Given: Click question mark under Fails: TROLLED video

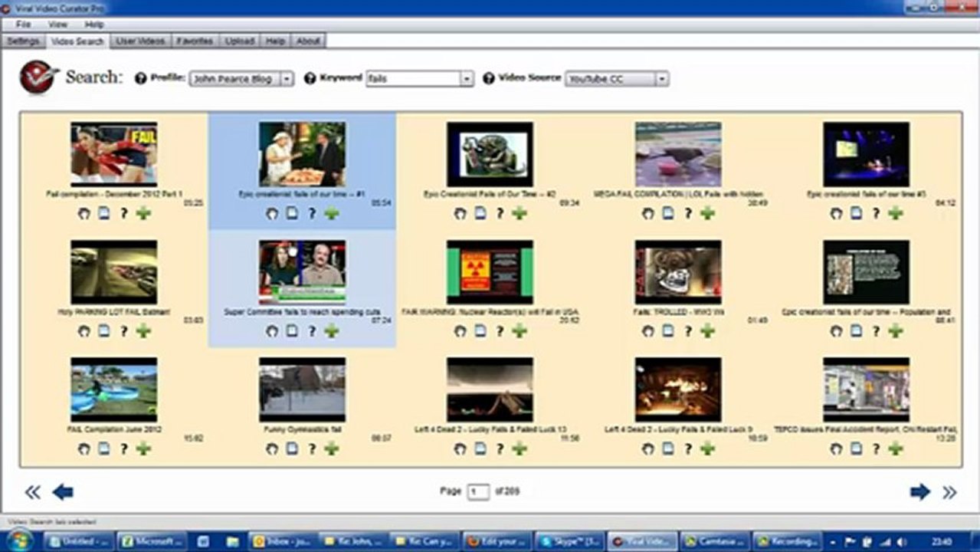Looking at the screenshot, I should click(688, 330).
